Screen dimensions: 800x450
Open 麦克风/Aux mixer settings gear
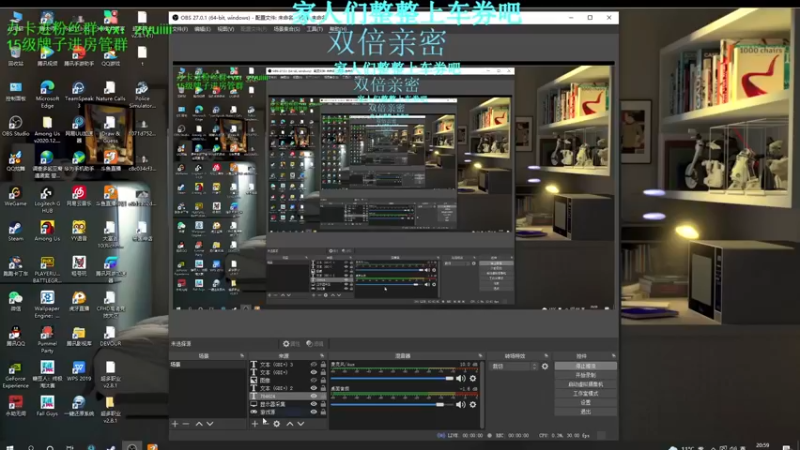[x=473, y=379]
